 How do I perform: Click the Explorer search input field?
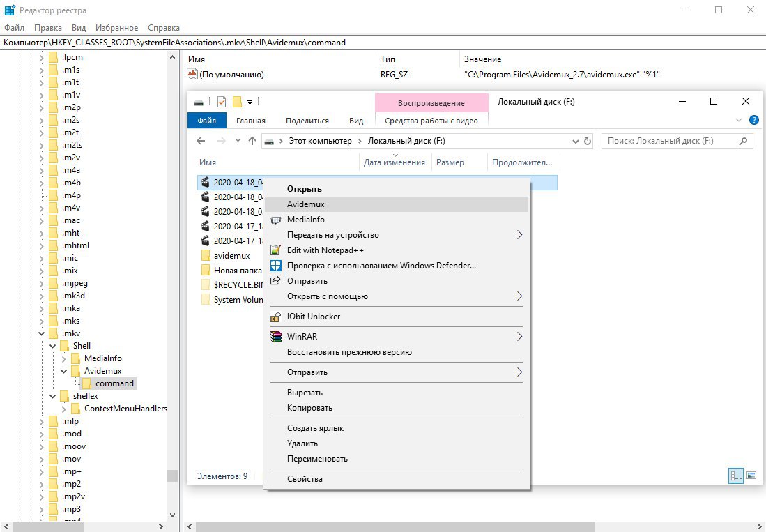point(671,141)
